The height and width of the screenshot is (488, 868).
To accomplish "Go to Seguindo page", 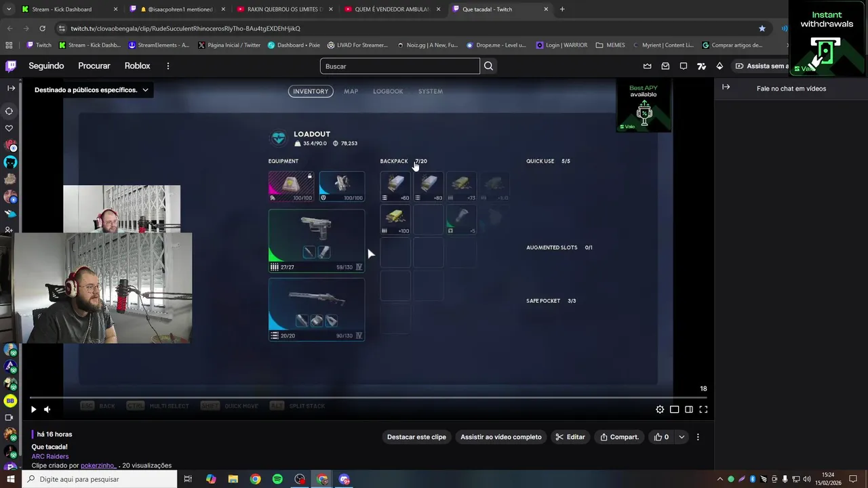I will tap(46, 66).
